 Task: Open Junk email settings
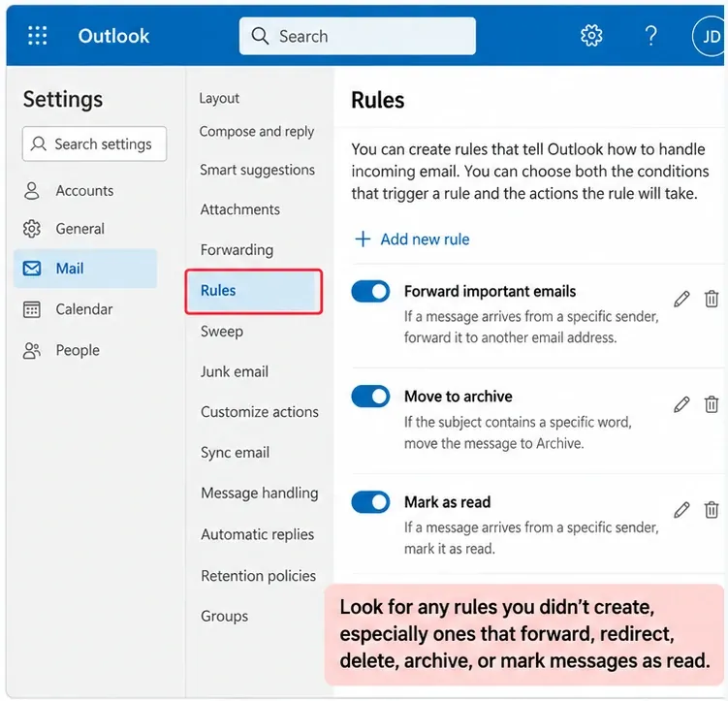[x=234, y=371]
